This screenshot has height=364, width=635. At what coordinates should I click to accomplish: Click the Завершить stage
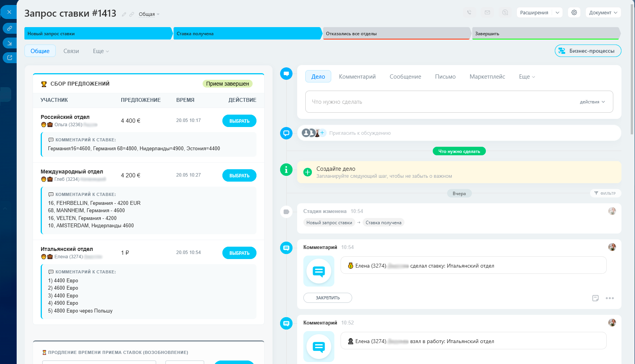546,33
